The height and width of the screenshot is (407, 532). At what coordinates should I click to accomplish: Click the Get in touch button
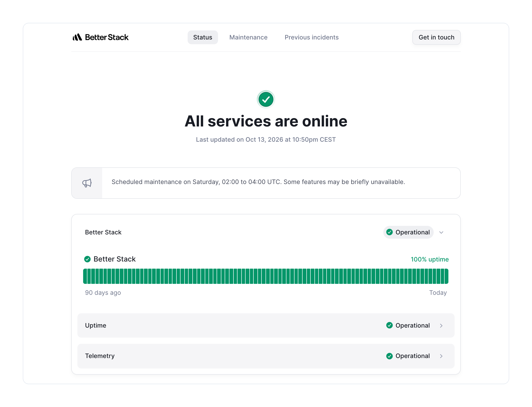tap(436, 37)
